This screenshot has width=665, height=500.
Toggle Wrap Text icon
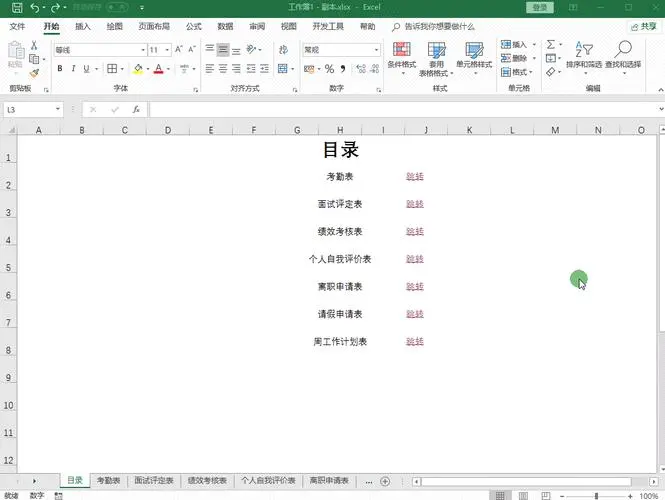(283, 50)
